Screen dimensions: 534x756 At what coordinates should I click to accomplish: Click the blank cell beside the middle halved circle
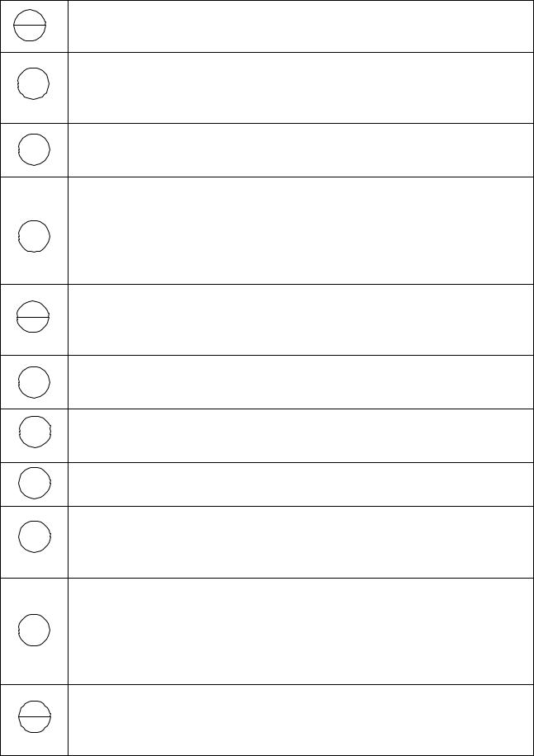click(300, 319)
